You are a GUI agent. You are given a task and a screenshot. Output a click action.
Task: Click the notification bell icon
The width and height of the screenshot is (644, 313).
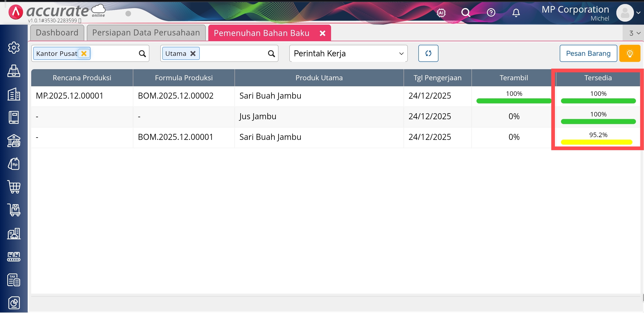(516, 13)
